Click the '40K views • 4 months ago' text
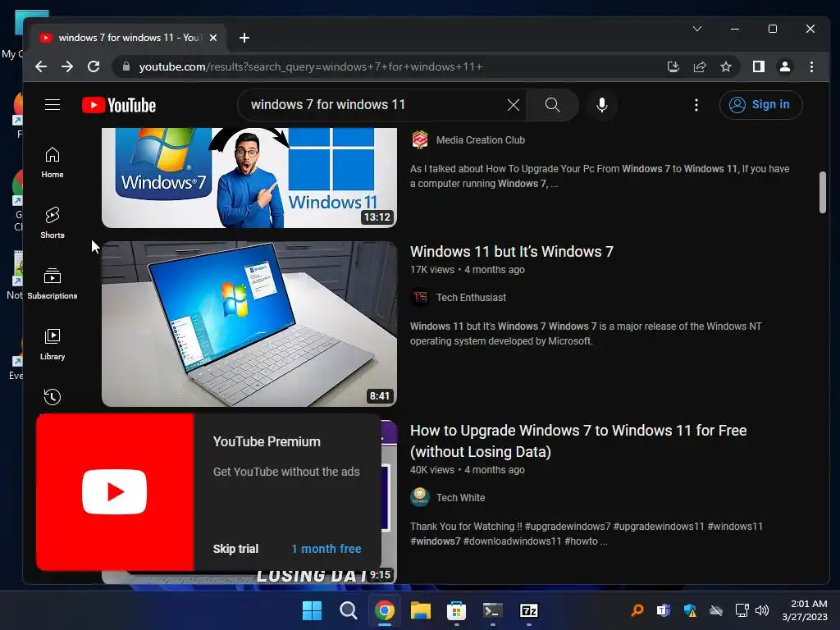This screenshot has width=840, height=630. [x=467, y=470]
